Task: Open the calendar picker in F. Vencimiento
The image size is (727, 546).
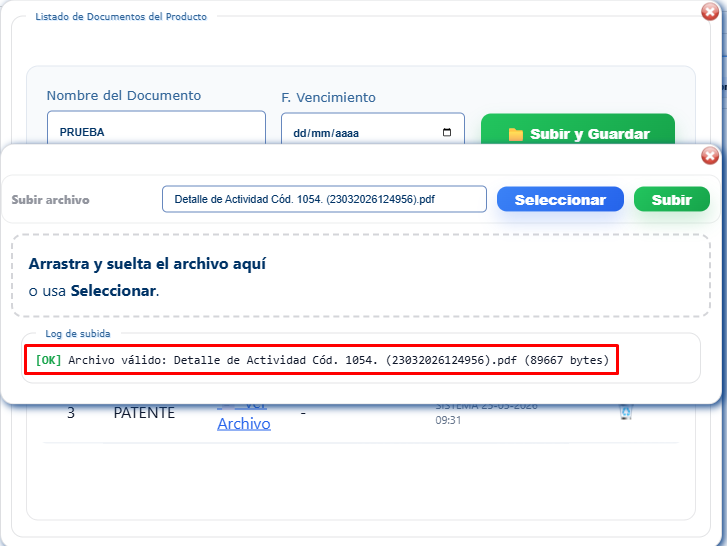Action: [446, 133]
